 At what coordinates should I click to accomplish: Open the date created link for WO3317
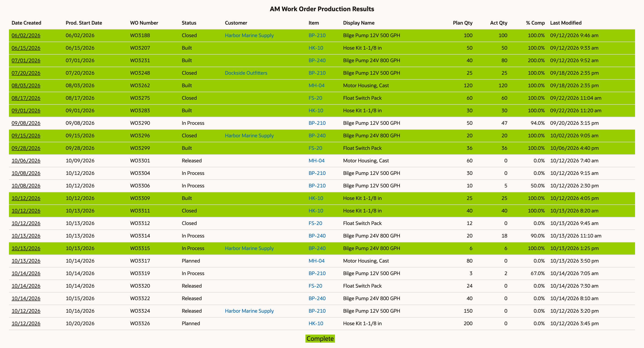click(x=26, y=261)
